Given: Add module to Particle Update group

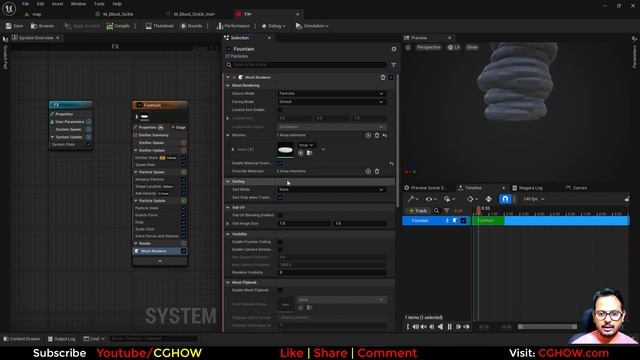Looking at the screenshot, I should 183,201.
